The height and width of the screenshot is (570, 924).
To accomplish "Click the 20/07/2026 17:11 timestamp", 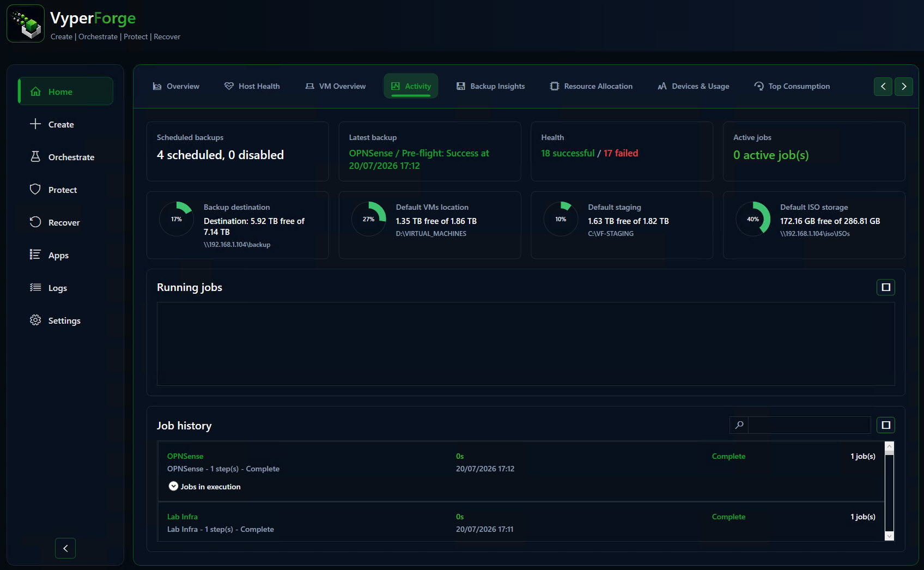I will pyautogui.click(x=484, y=529).
